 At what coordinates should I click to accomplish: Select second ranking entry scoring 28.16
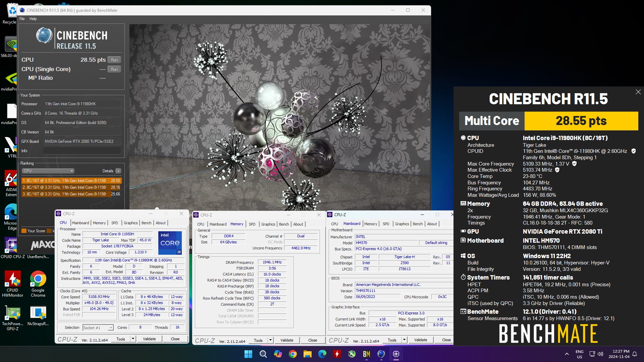pyautogui.click(x=71, y=187)
